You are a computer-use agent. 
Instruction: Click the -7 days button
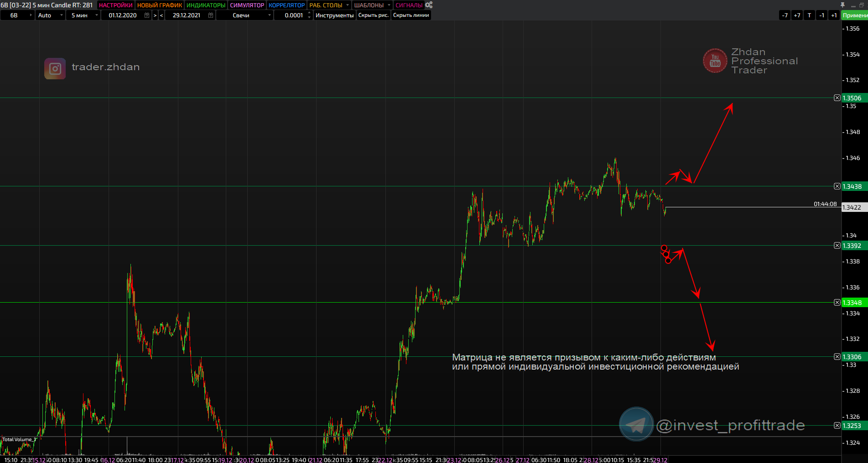click(x=785, y=15)
